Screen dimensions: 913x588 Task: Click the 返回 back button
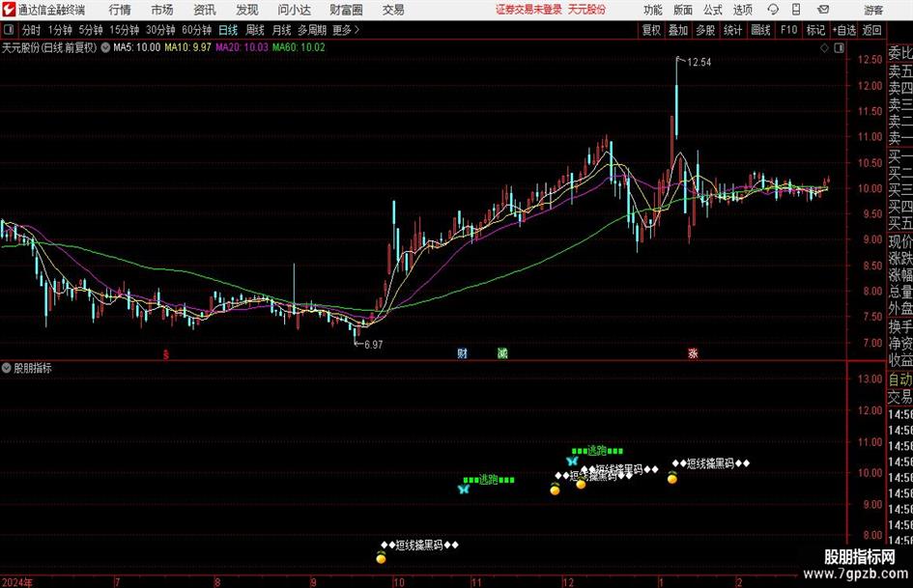coord(871,30)
